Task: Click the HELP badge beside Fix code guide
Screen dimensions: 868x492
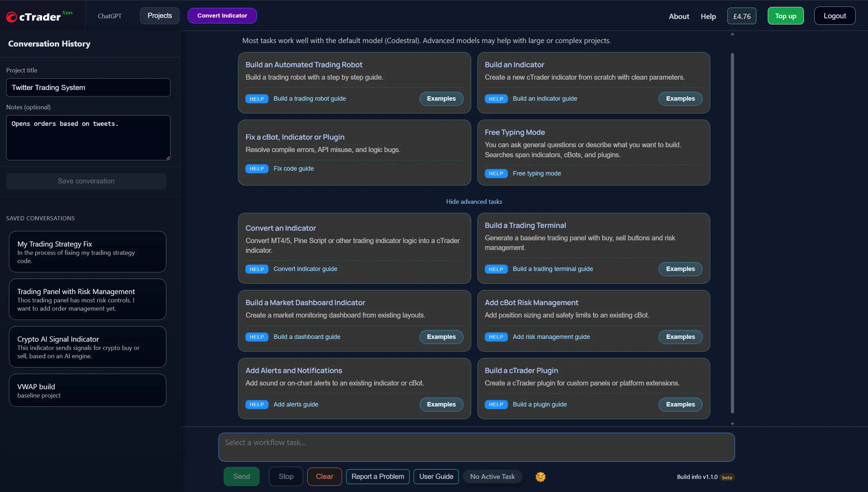Action: click(x=257, y=169)
